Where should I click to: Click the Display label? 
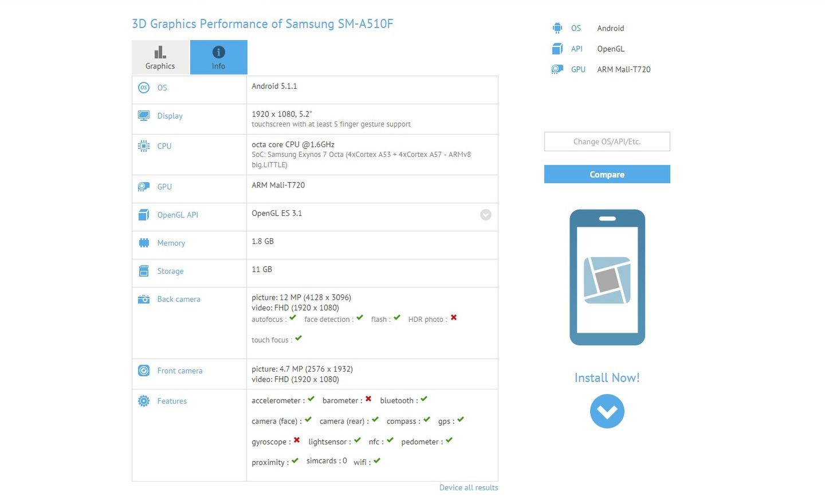(170, 116)
